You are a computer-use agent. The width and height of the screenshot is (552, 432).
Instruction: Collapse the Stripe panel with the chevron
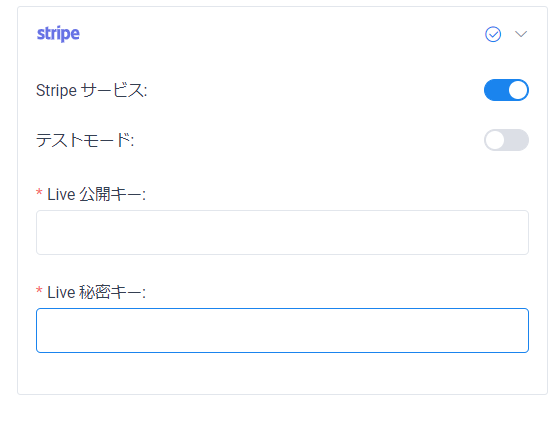pyautogui.click(x=521, y=34)
